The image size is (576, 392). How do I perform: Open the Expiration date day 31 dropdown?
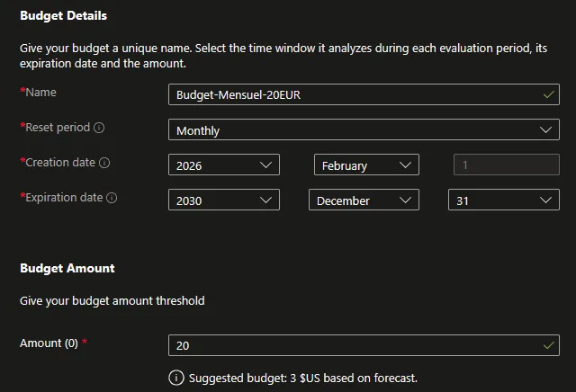[504, 200]
